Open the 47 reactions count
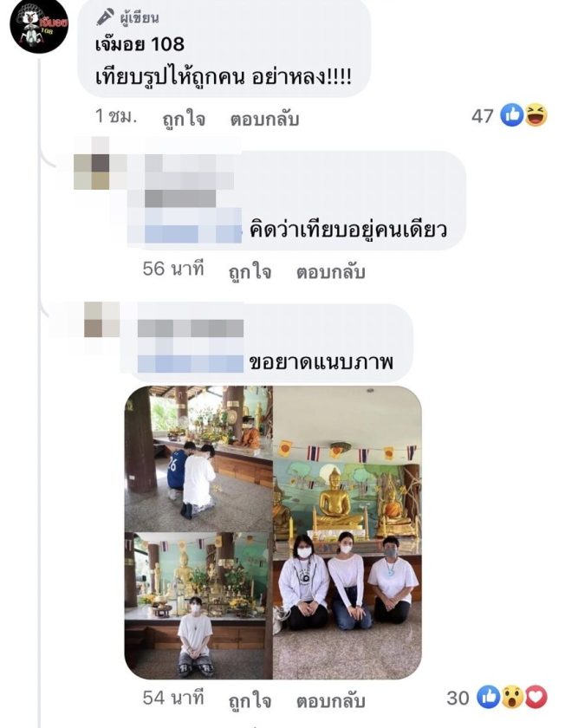Image resolution: width=565 pixels, height=728 pixels. [483, 115]
